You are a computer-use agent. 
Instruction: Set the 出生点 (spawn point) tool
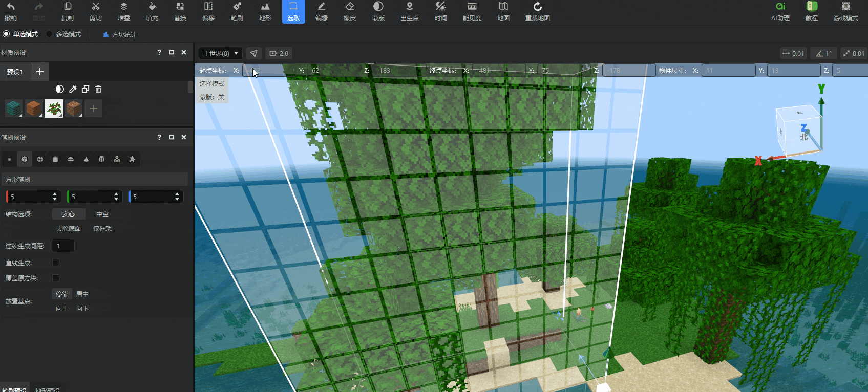(x=410, y=12)
